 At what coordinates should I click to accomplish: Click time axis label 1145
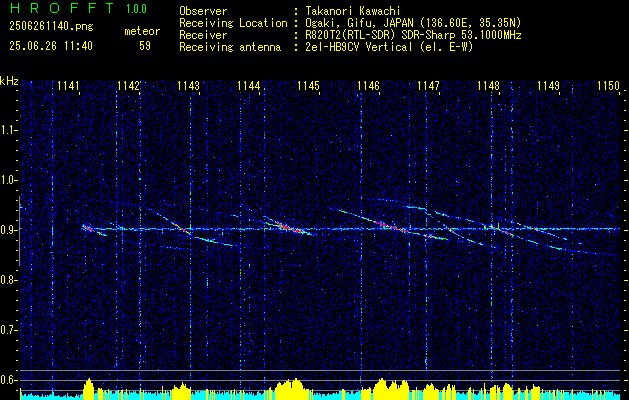click(x=308, y=85)
